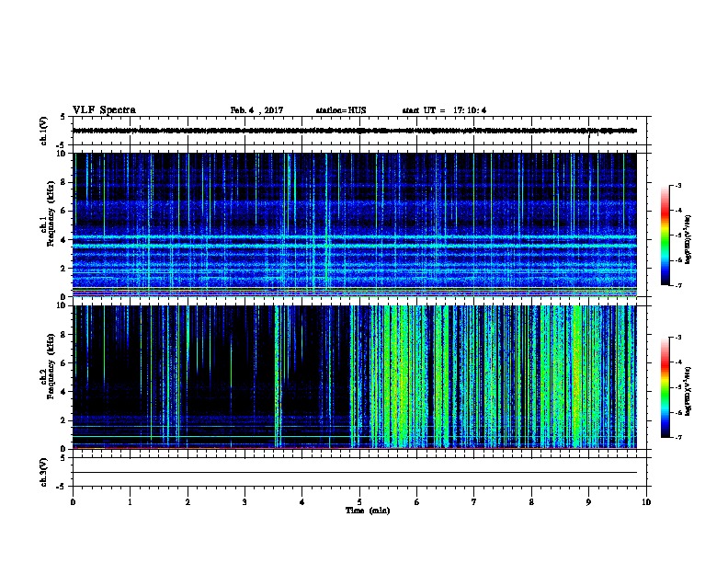Click the time axis tick label "5"

tap(359, 502)
